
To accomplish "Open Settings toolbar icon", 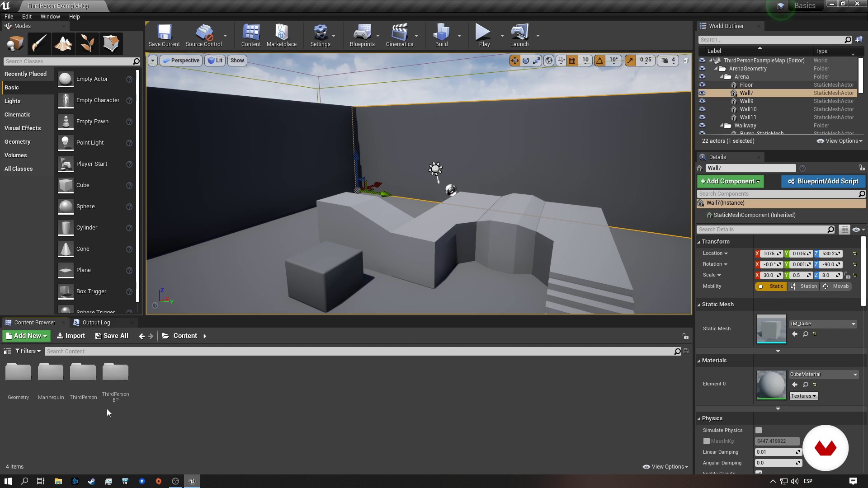I will pos(321,35).
